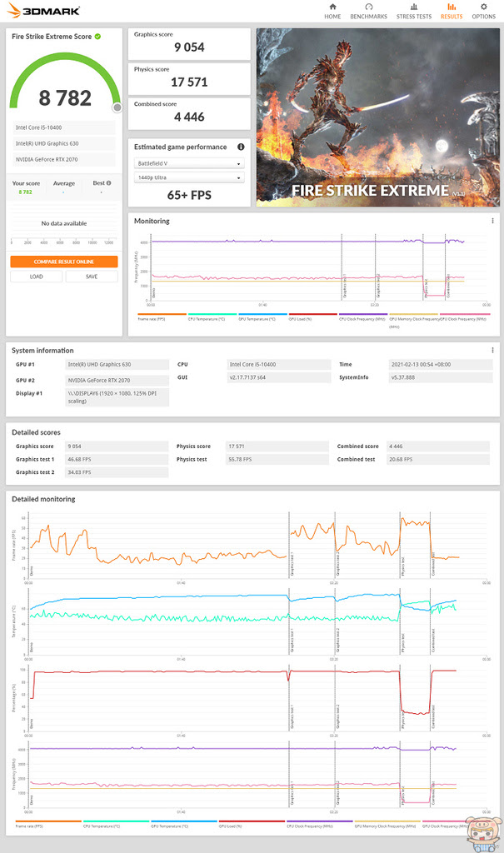This screenshot has width=504, height=853.
Task: Click the orange frame rate chart
Action: point(257,545)
